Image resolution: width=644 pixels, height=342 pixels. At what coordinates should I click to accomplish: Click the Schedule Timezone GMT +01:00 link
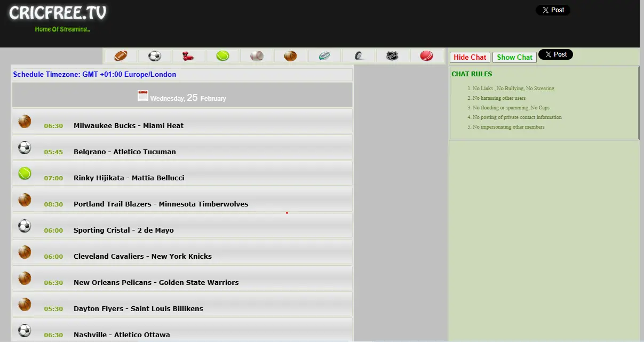[94, 75]
